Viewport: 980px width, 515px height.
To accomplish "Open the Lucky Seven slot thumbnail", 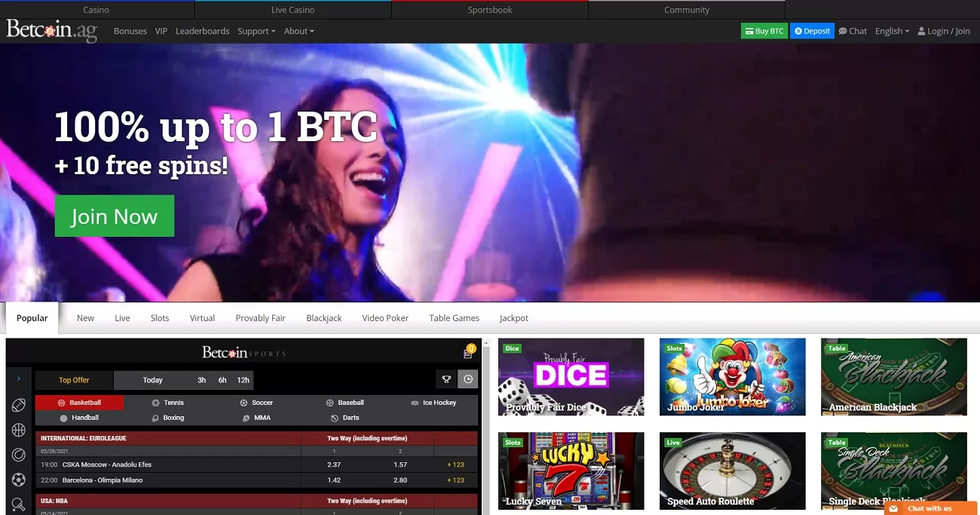I will coord(571,471).
